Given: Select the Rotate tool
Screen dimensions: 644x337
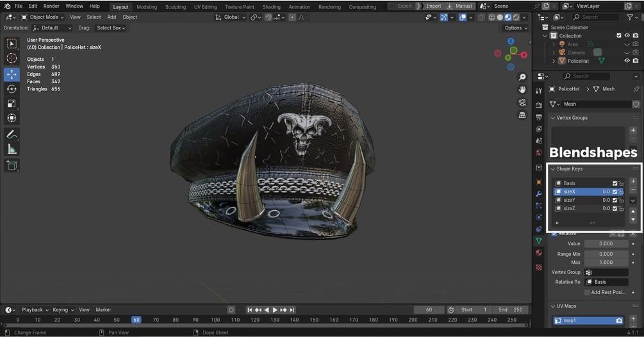Looking at the screenshot, I should click(12, 88).
